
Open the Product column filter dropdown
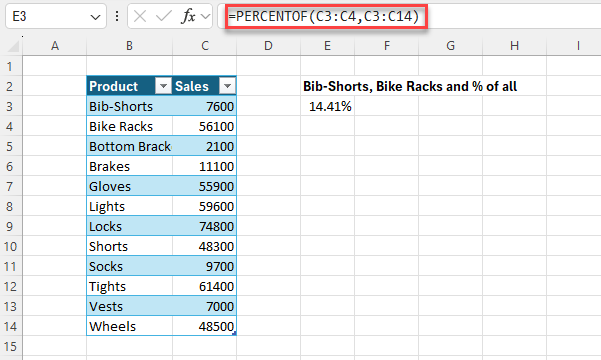tap(163, 86)
